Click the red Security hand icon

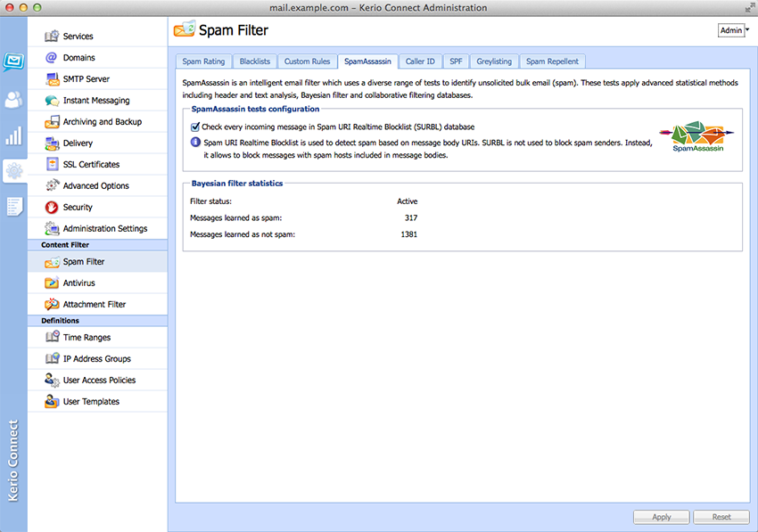52,208
